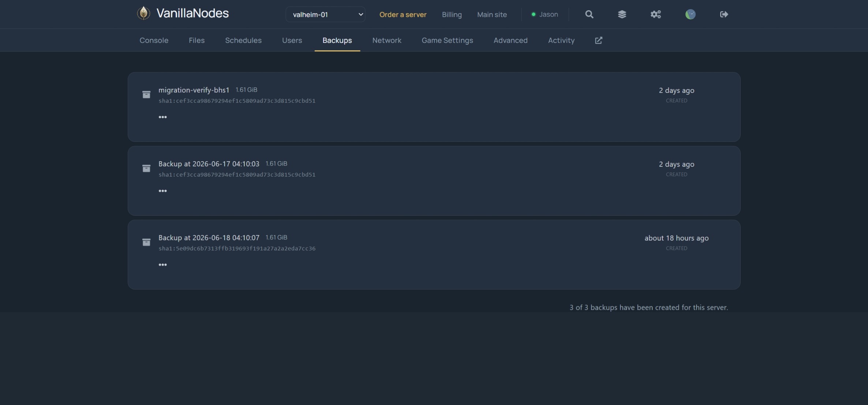Image resolution: width=868 pixels, height=405 pixels.
Task: Select the migration-verify-bhs1 backup name
Action: [194, 90]
